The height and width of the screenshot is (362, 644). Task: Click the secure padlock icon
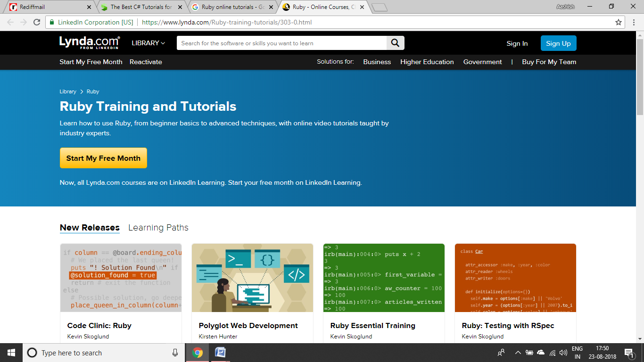tap(52, 22)
